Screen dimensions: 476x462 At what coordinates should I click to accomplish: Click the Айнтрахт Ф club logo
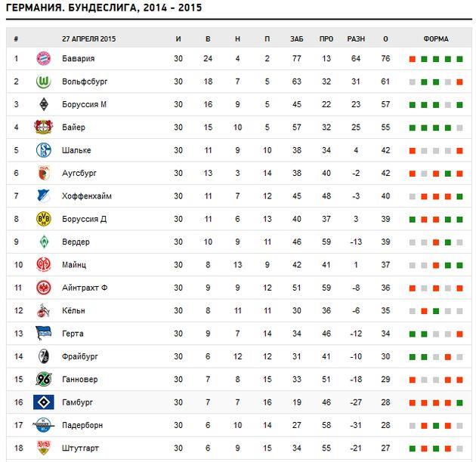point(43,288)
